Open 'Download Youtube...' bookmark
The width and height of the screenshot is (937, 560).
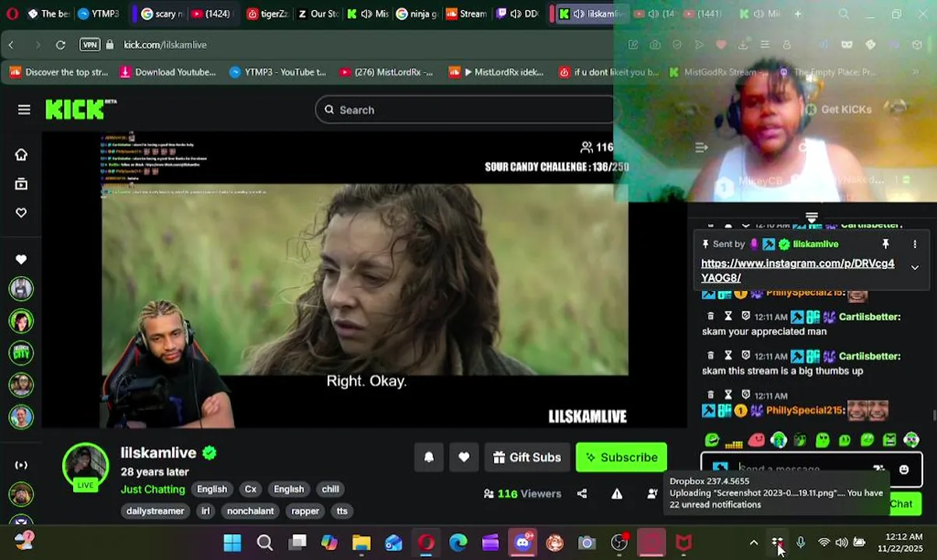coord(167,72)
